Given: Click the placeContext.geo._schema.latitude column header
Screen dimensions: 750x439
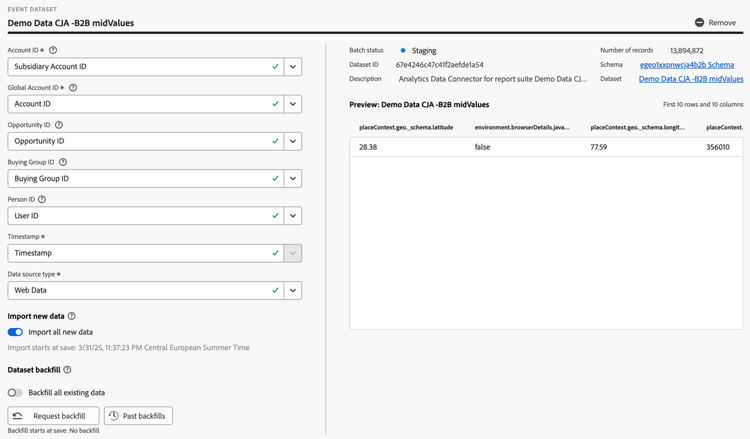Looking at the screenshot, I should [x=406, y=127].
